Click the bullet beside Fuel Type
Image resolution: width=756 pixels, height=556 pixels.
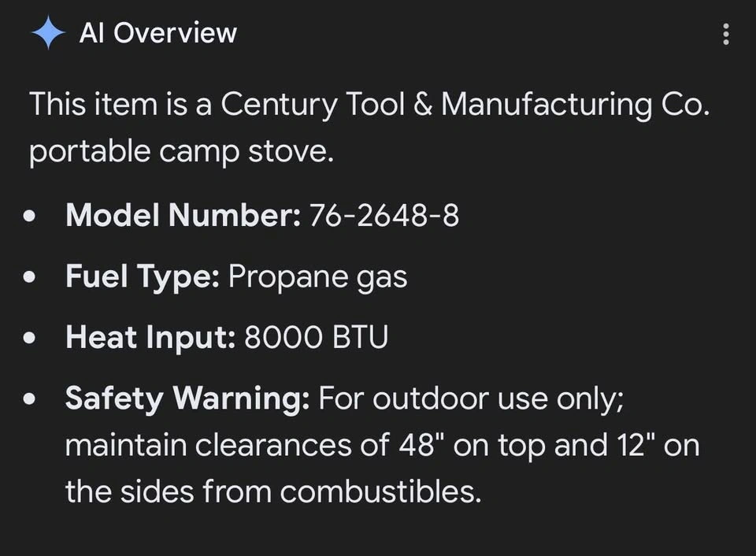(31, 277)
